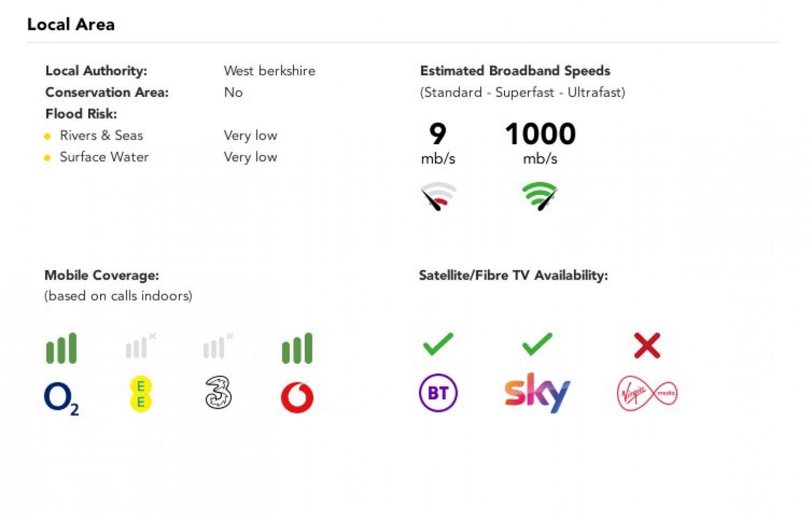Click the green signal bars above Vodafone

[297, 348]
